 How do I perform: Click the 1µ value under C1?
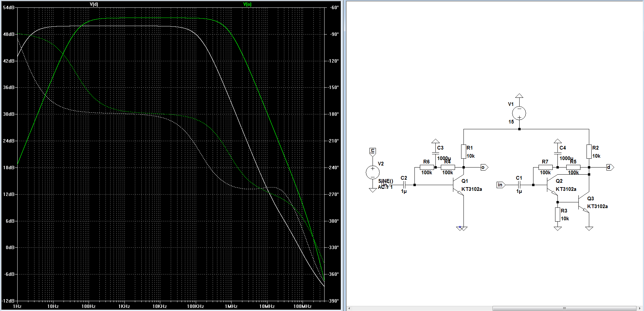pos(519,192)
